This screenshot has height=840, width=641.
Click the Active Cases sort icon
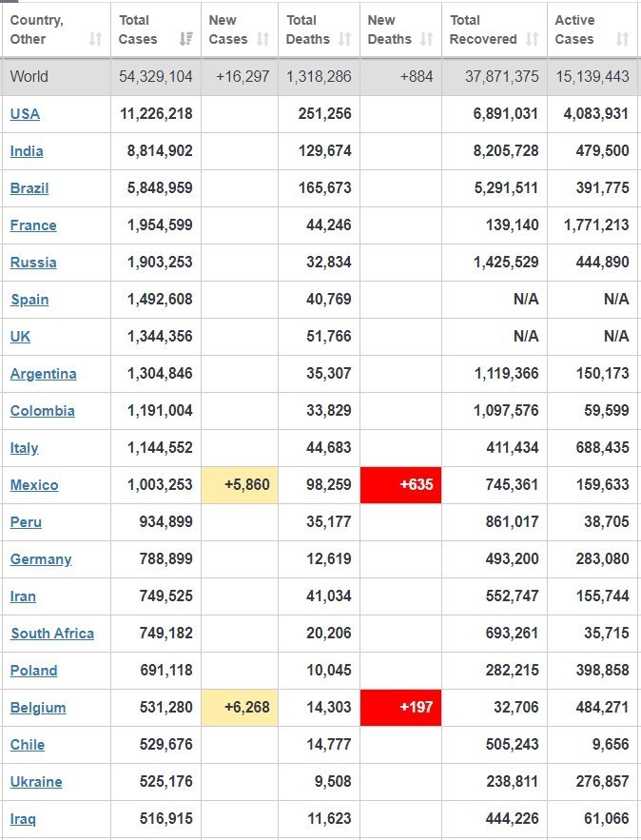pos(622,39)
